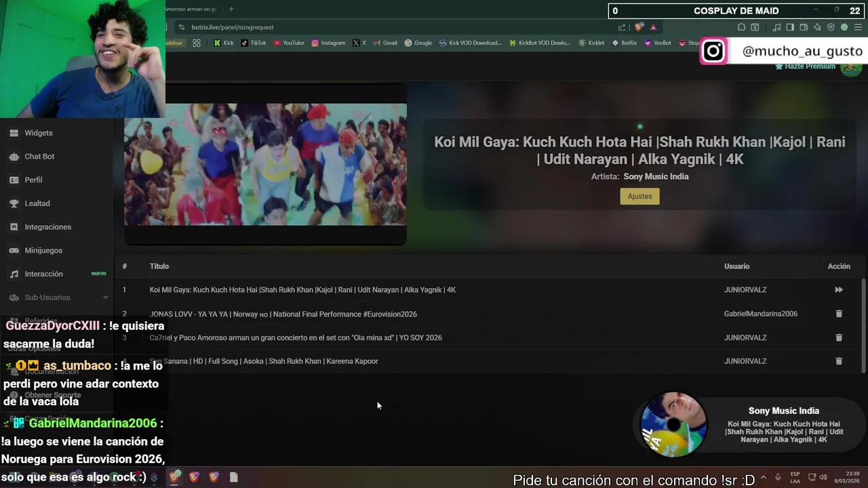Click Brave browser icon in taskbar
This screenshot has width=868, height=488.
[x=174, y=477]
